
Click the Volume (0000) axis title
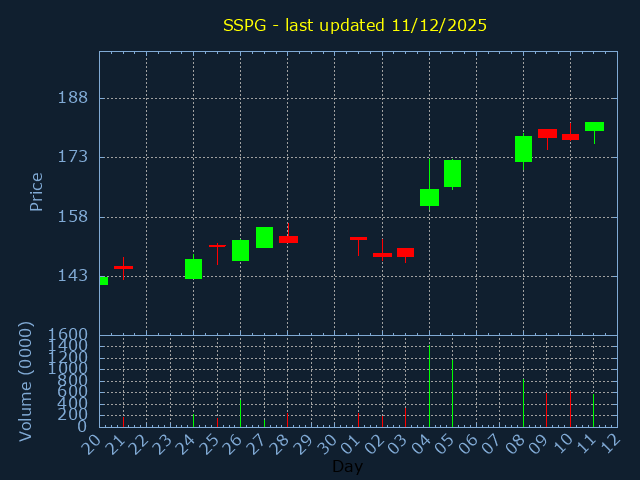pos(27,381)
